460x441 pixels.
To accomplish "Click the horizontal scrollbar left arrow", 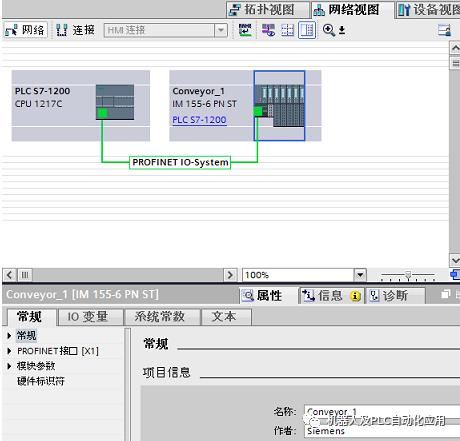I will pyautogui.click(x=9, y=275).
